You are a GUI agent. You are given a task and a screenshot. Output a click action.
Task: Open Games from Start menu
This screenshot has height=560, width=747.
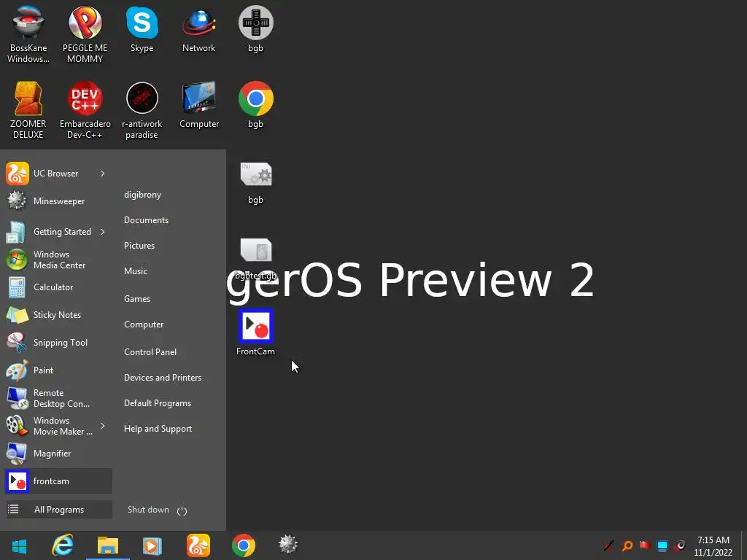pos(136,298)
